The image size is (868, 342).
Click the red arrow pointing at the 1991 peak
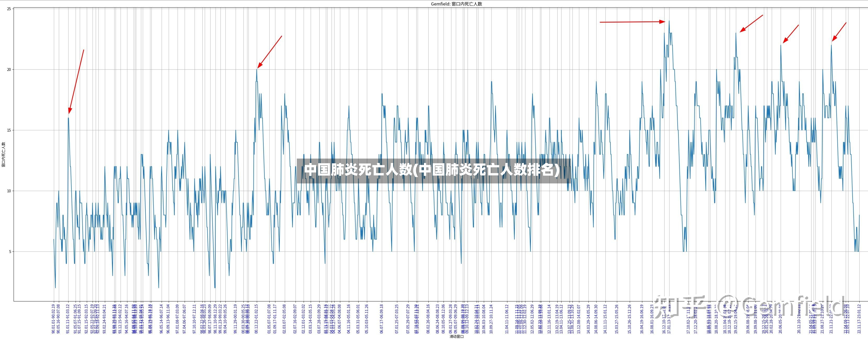[x=76, y=82]
